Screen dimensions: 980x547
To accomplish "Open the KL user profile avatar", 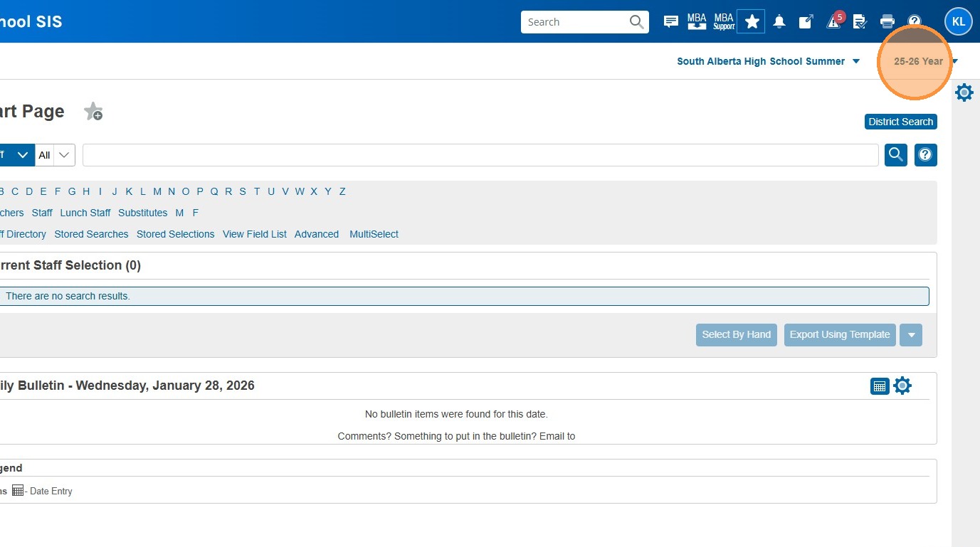I will (958, 21).
